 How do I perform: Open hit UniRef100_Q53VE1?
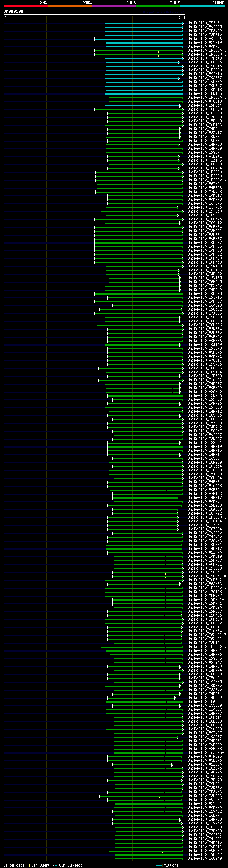pos(204,23)
